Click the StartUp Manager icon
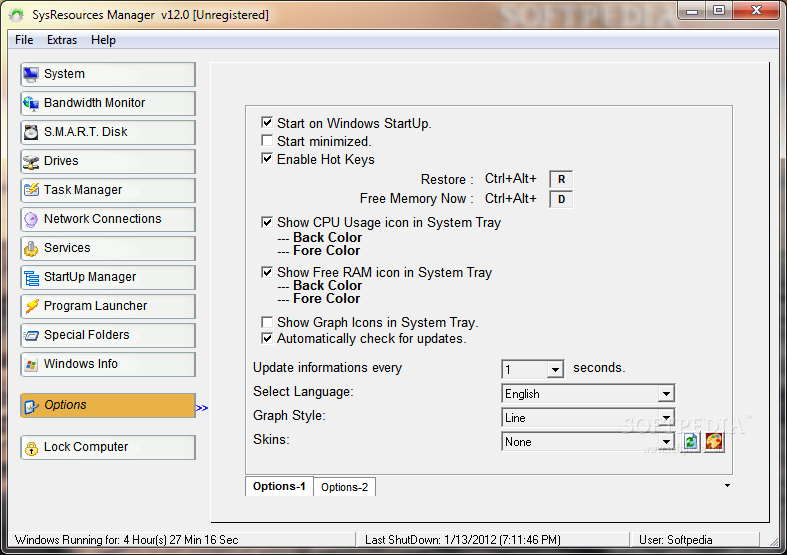 pyautogui.click(x=31, y=278)
